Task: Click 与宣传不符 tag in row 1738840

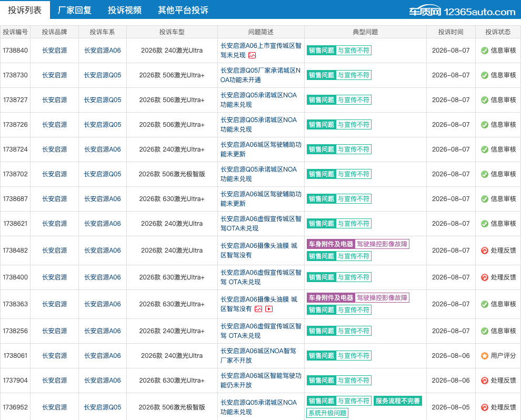Action: [x=354, y=51]
